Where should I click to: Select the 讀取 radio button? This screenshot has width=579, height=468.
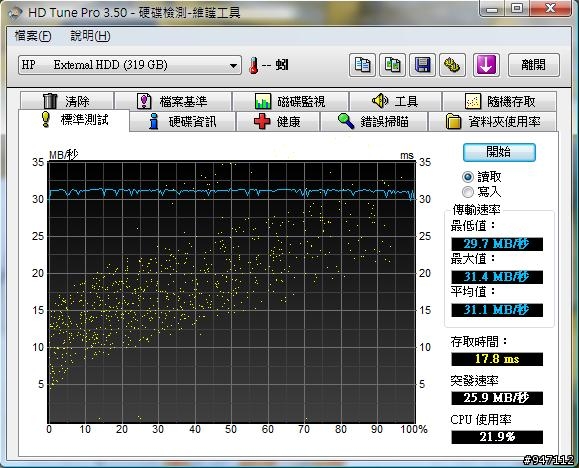(468, 177)
